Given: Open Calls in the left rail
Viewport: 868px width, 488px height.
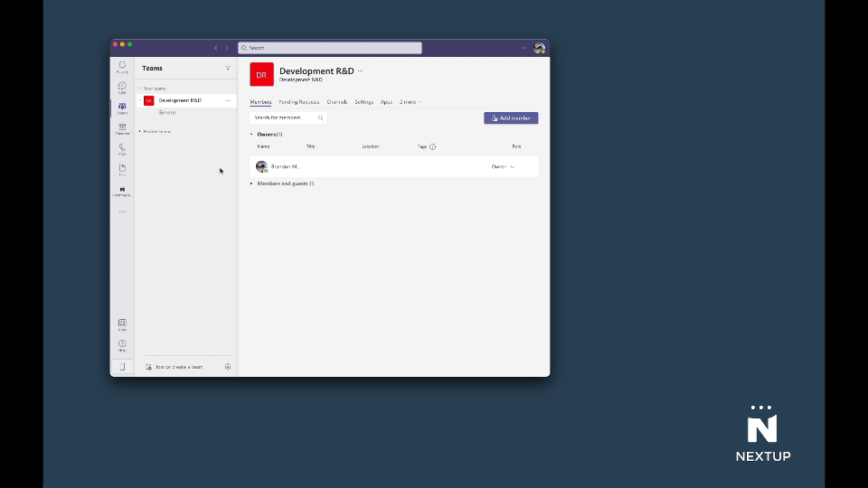Looking at the screenshot, I should pos(122,149).
